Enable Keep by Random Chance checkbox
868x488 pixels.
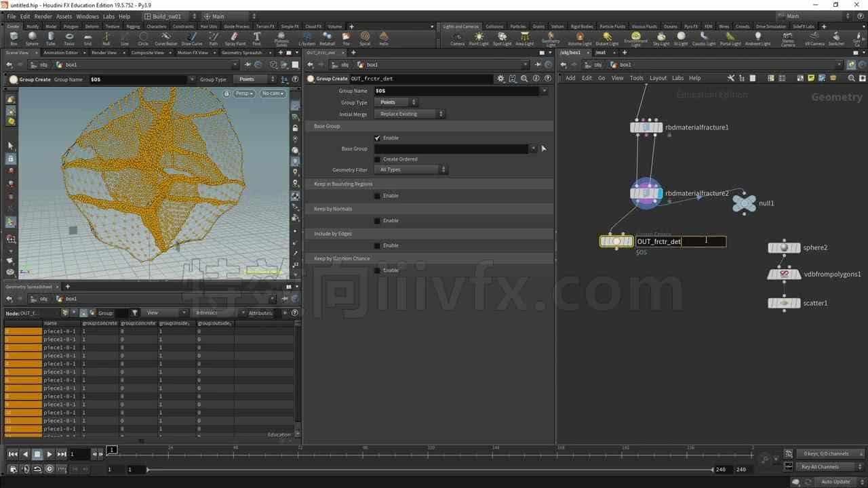(378, 270)
